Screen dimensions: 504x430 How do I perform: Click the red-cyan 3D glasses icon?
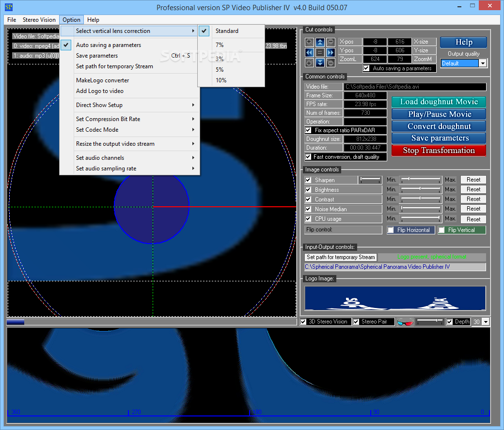click(405, 322)
